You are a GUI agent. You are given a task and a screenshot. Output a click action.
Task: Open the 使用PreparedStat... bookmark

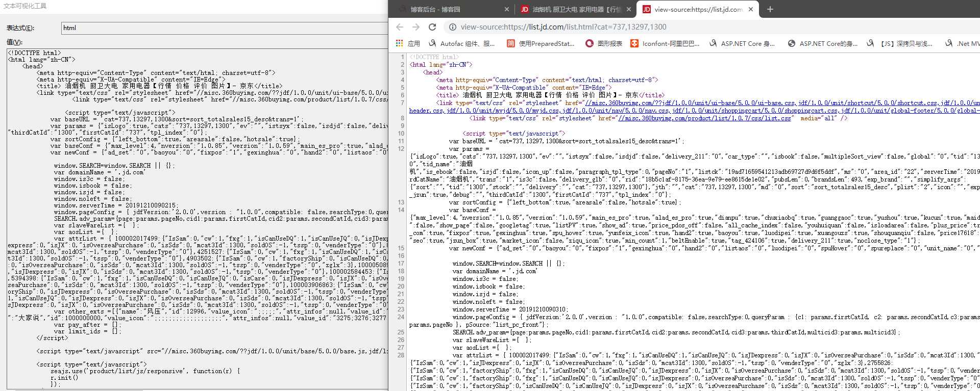(541, 44)
